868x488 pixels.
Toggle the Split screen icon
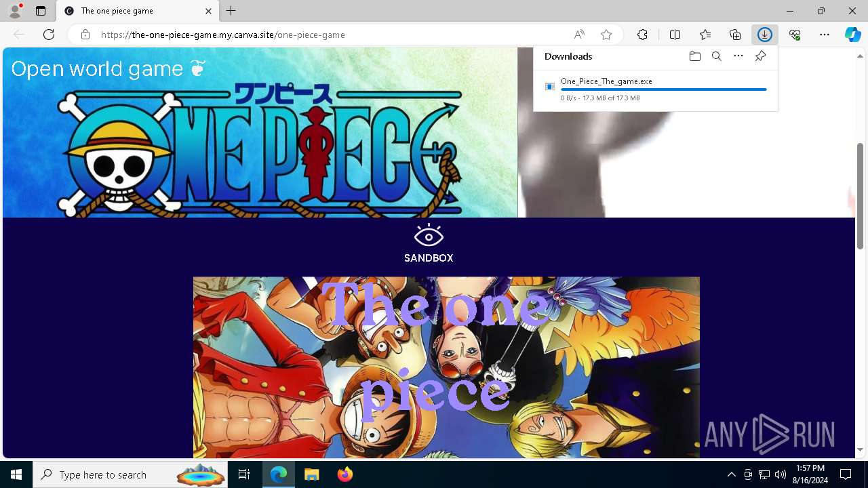click(x=675, y=35)
